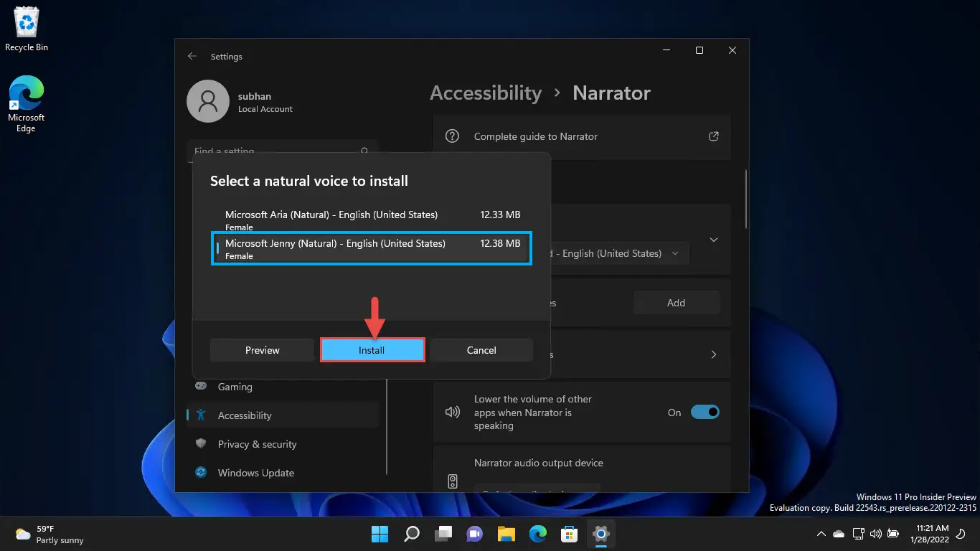Click the speaker icon beside Lower the volume
Viewport: 980px width, 551px height.
(452, 413)
